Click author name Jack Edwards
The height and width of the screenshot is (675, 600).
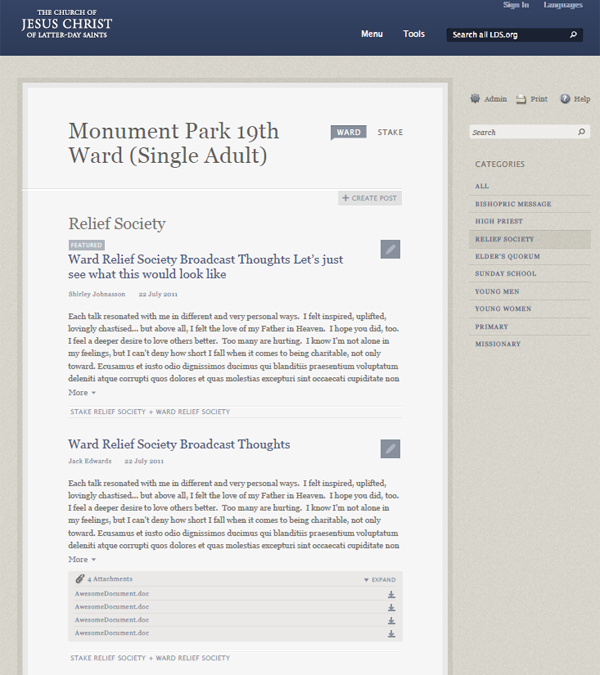pyautogui.click(x=90, y=461)
